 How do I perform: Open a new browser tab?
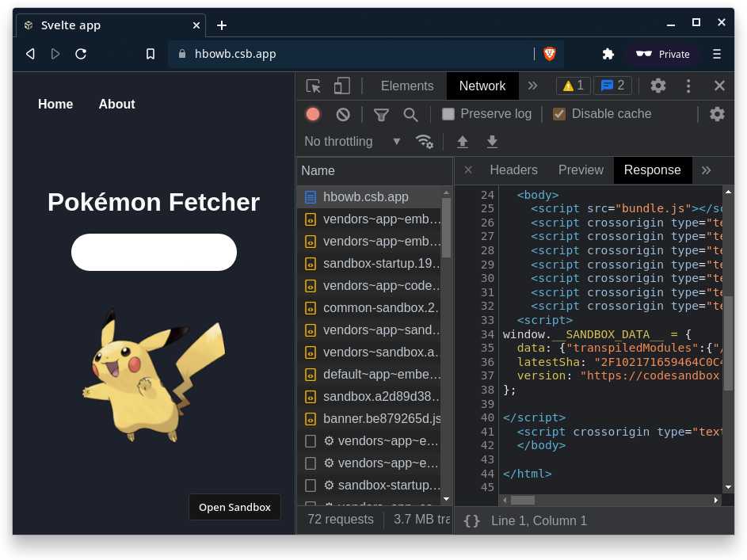[222, 25]
